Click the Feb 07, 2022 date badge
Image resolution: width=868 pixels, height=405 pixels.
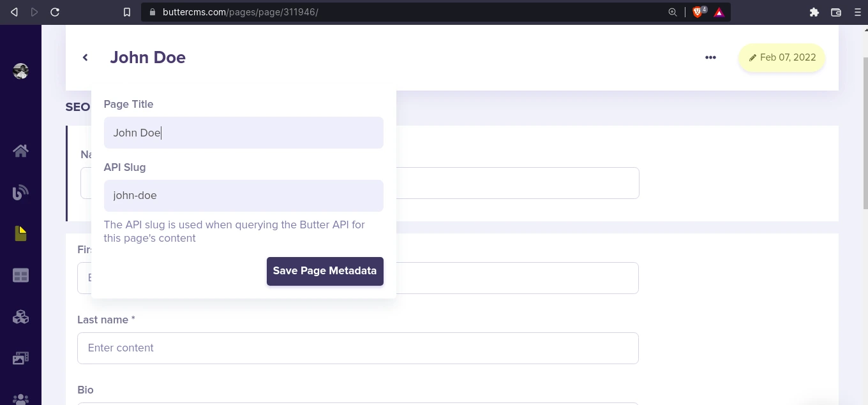click(782, 57)
